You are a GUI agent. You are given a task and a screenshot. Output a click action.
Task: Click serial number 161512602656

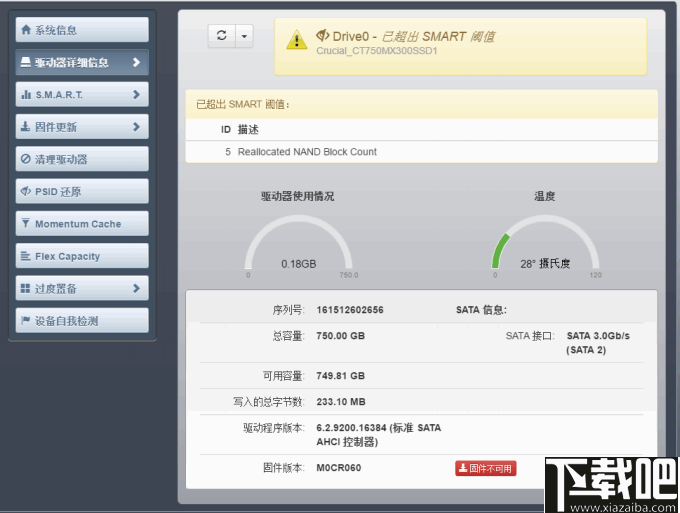tap(350, 310)
